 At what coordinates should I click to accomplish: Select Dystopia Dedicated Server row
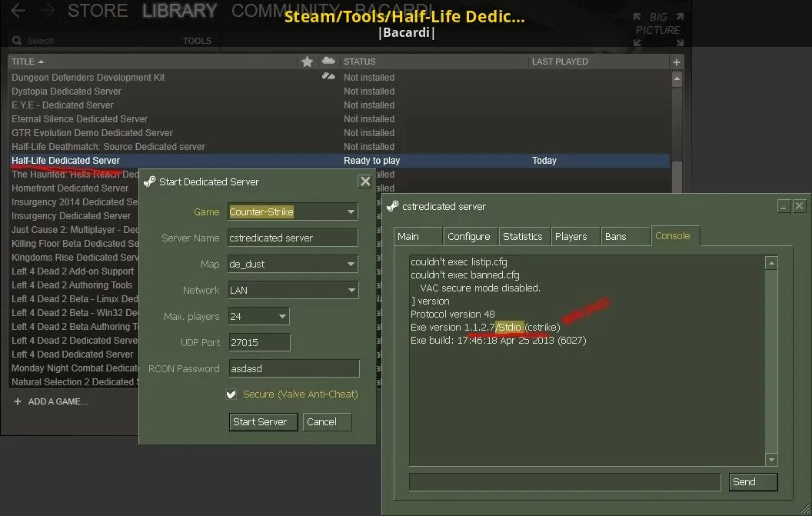(x=340, y=92)
